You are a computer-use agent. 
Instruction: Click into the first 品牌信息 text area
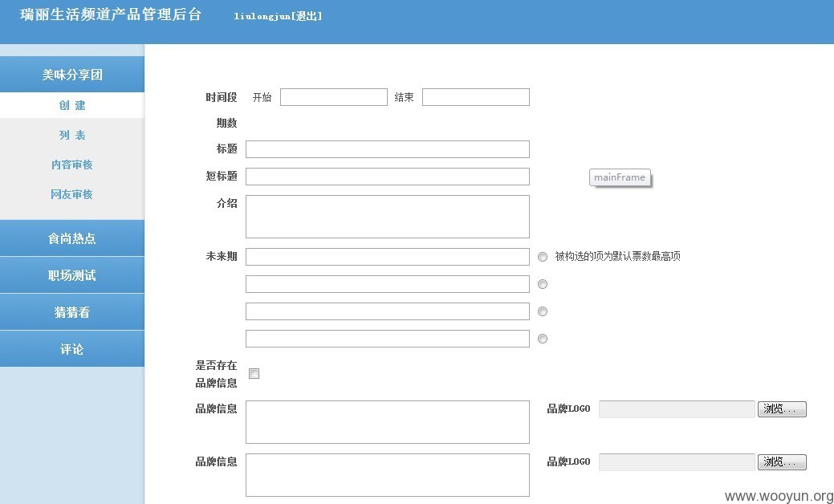tap(387, 422)
